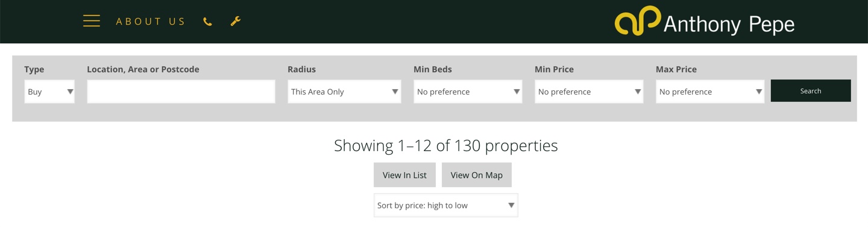The image size is (868, 227).
Task: Click the Min Beds label
Action: 433,69
